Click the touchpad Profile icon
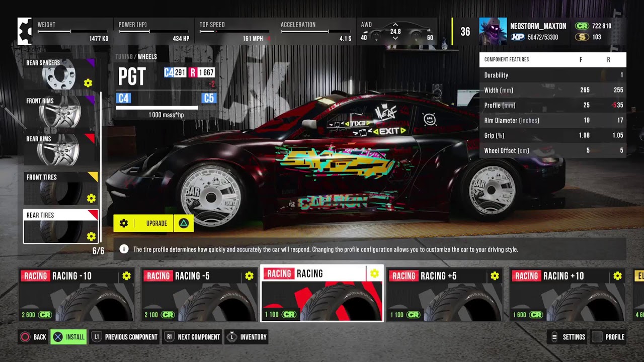This screenshot has height=362, width=644. pos(597,337)
